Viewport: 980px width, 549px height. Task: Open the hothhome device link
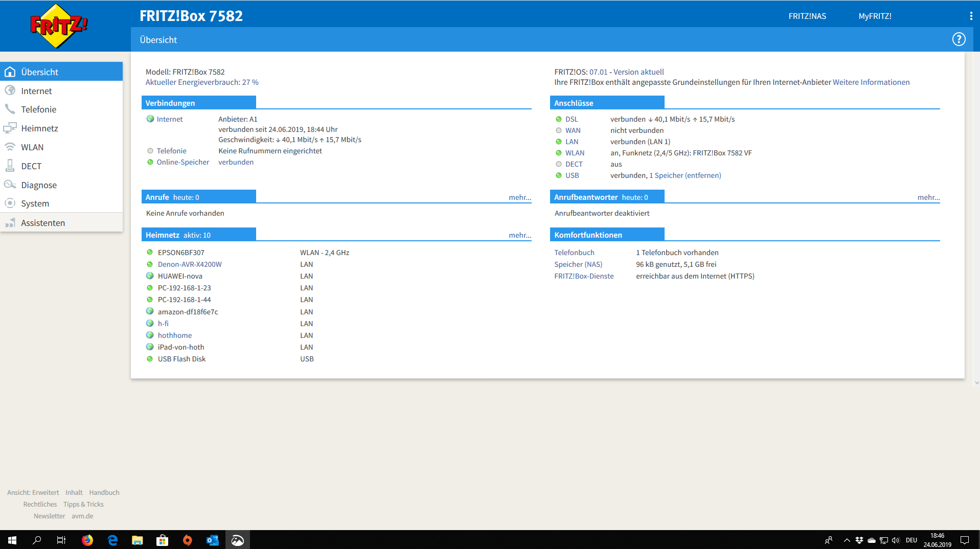(x=175, y=335)
